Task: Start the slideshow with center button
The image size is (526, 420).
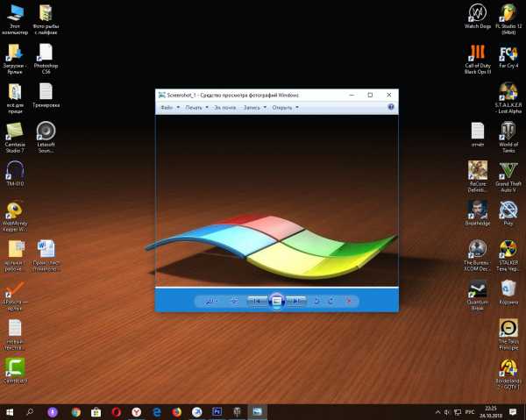Action: [276, 301]
